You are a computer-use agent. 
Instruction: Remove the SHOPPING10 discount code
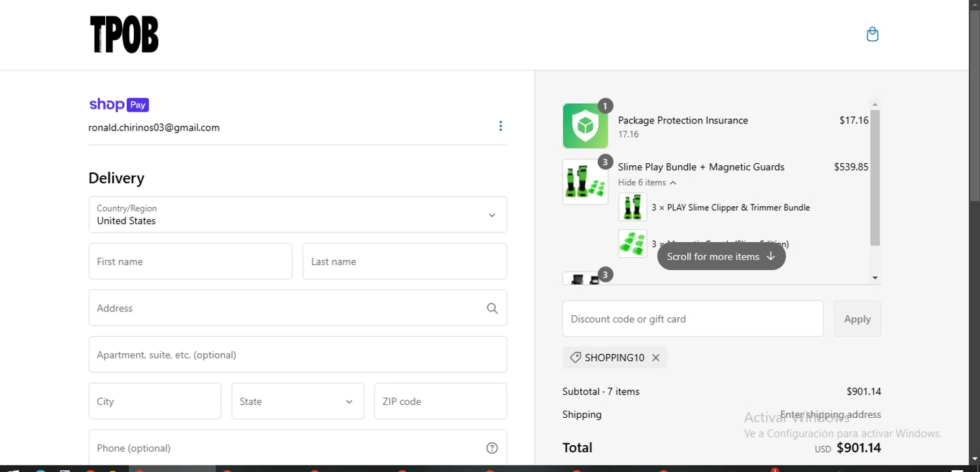point(656,358)
